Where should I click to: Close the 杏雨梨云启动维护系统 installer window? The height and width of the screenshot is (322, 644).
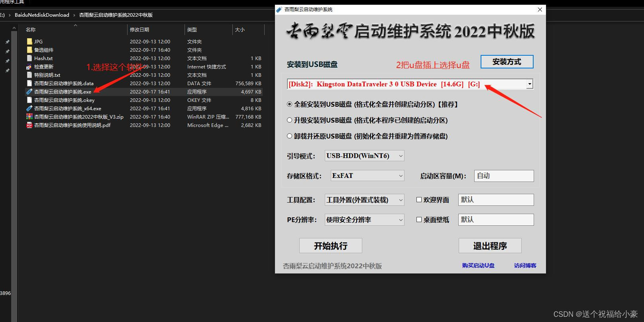click(540, 10)
